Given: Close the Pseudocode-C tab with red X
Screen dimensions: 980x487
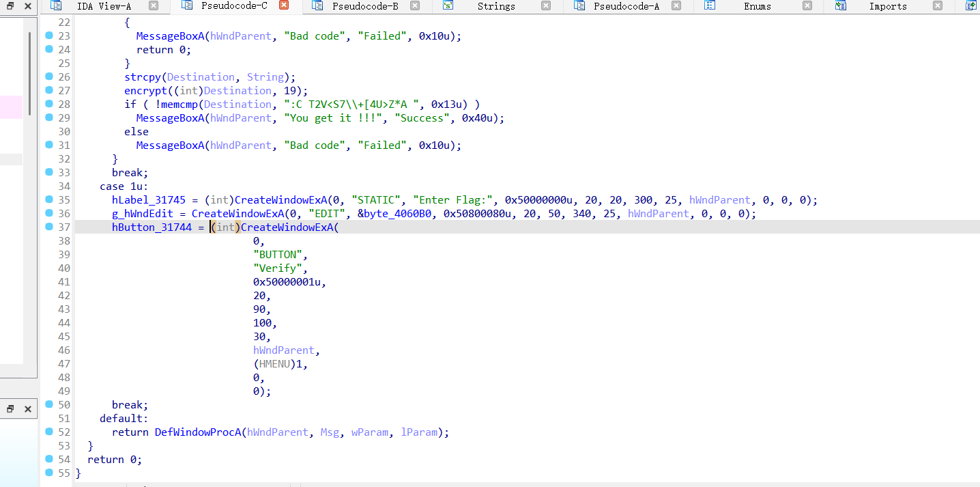Looking at the screenshot, I should coord(284,5).
